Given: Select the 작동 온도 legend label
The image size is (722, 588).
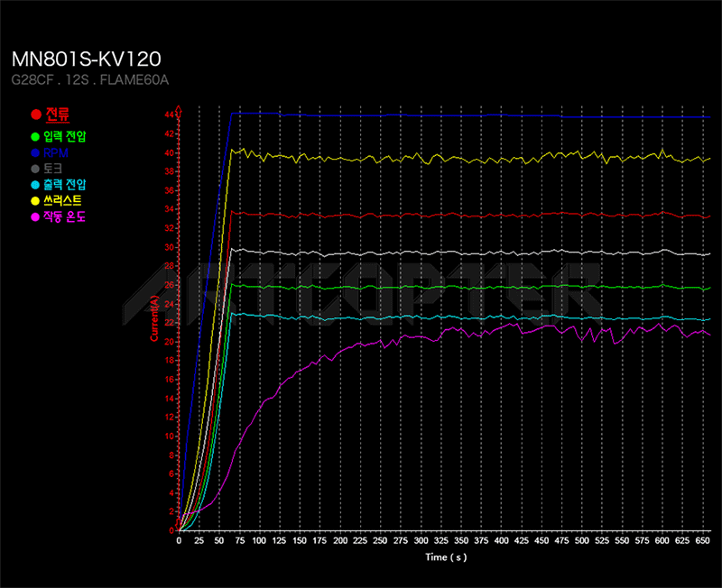Looking at the screenshot, I should click(x=65, y=216).
